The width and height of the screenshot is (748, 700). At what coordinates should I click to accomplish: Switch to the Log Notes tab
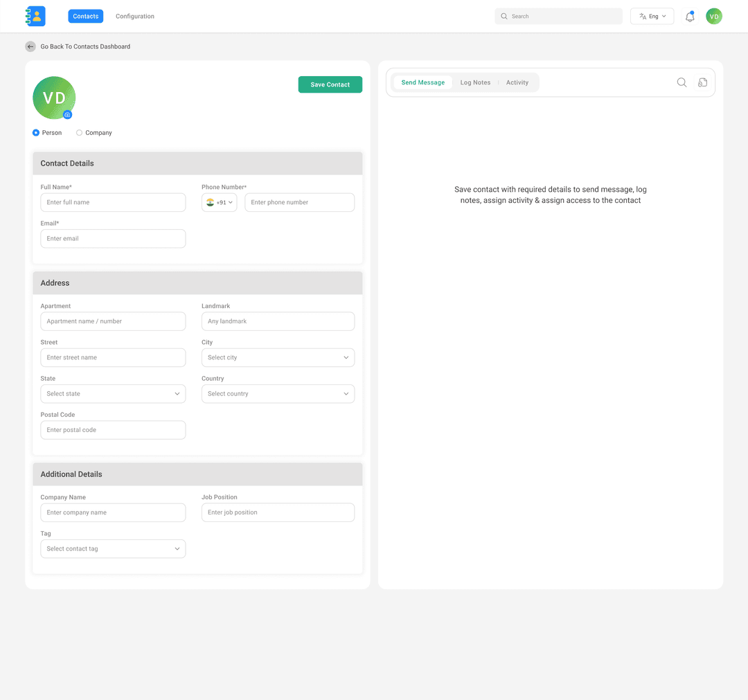475,82
